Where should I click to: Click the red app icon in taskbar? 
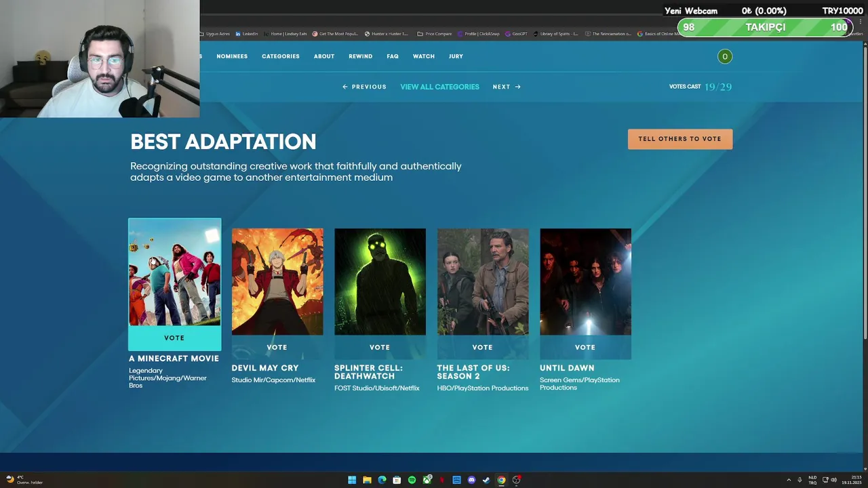click(x=442, y=480)
